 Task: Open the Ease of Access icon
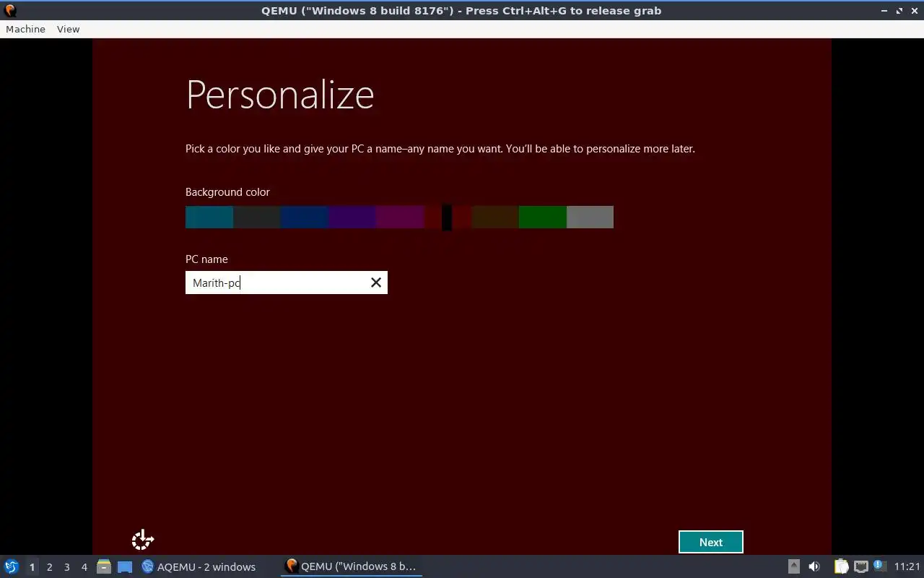click(143, 540)
